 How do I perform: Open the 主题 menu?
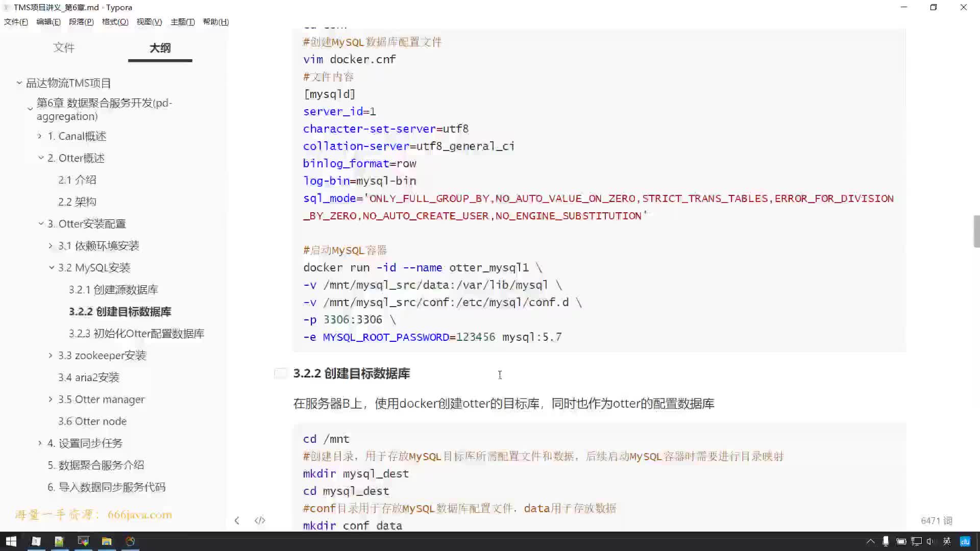[182, 21]
